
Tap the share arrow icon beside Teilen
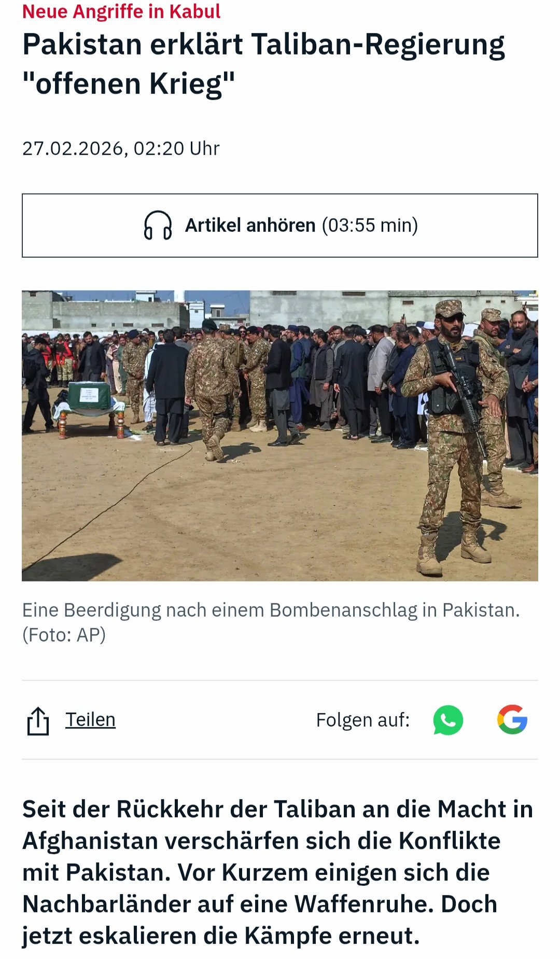(x=38, y=720)
